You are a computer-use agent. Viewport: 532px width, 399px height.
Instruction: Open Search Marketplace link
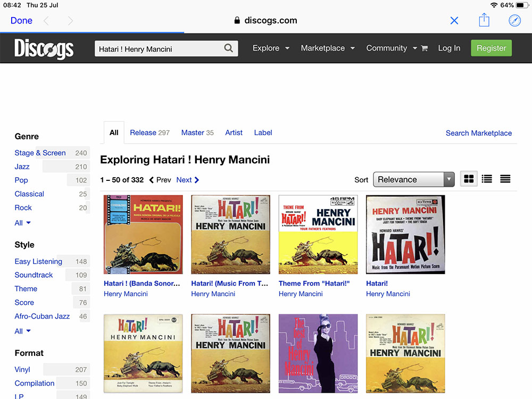478,133
